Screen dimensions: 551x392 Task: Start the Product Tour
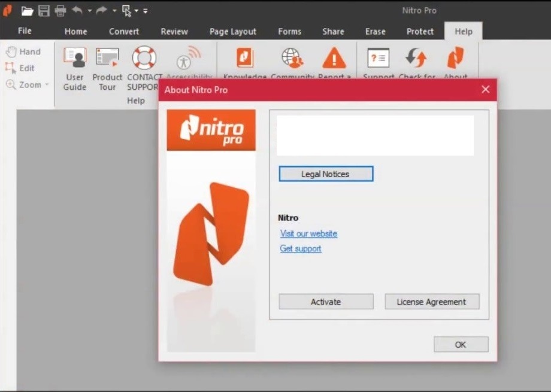pos(107,69)
